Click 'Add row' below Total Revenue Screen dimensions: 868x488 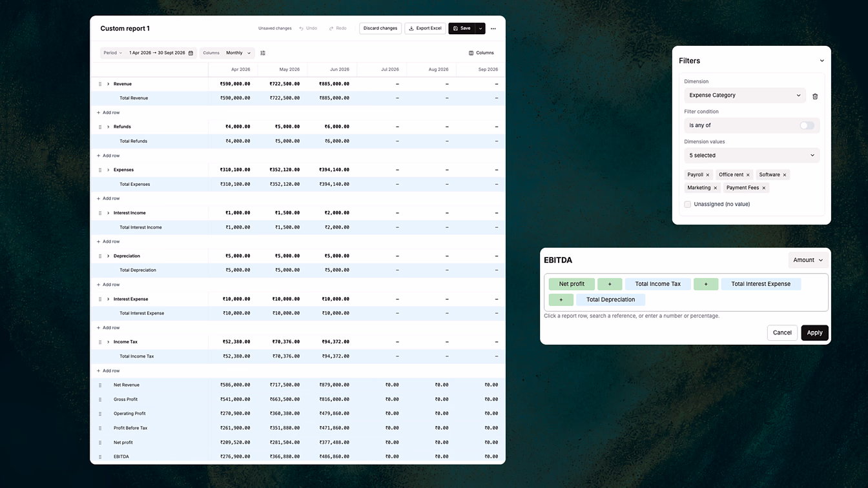[x=108, y=113]
